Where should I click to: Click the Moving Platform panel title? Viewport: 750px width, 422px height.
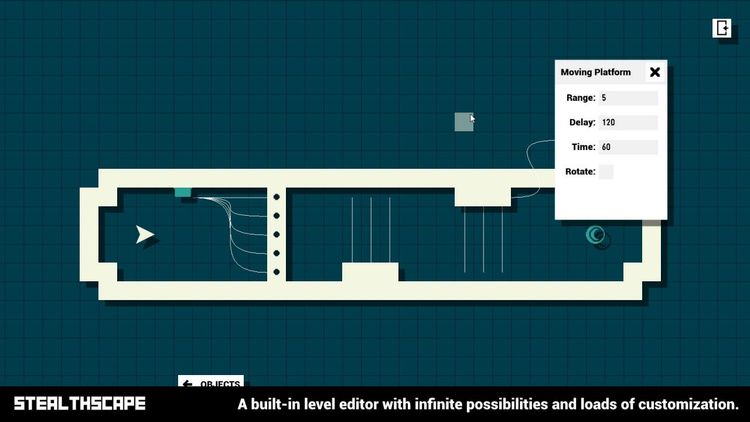[x=596, y=72]
